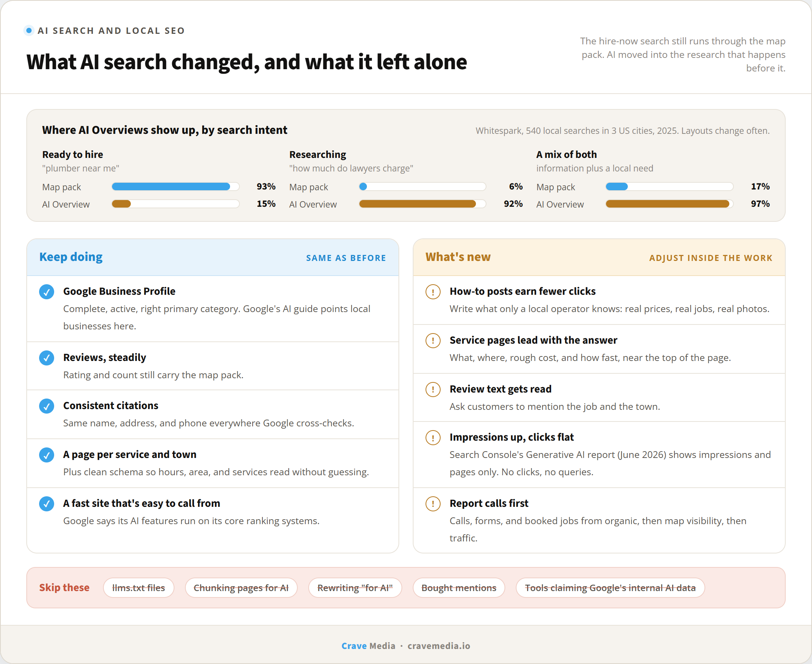Image resolution: width=812 pixels, height=664 pixels.
Task: Click the Google Business Profile item title
Action: click(x=119, y=291)
